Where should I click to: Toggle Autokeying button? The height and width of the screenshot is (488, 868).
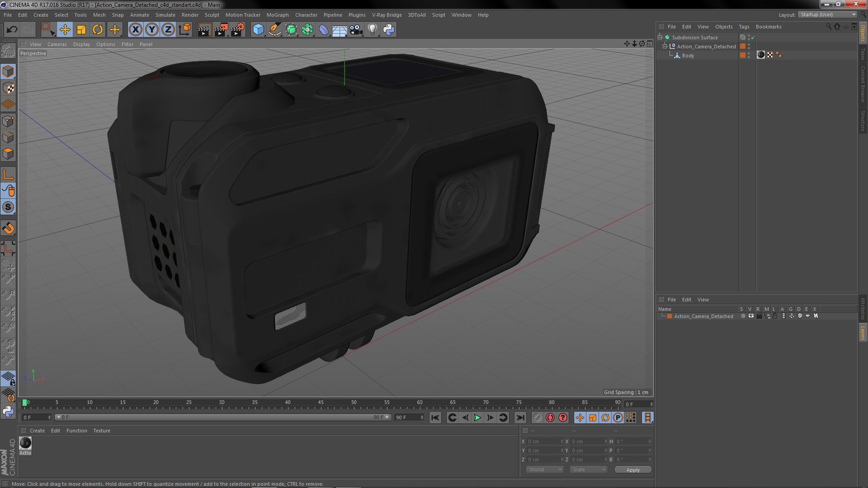click(x=550, y=418)
